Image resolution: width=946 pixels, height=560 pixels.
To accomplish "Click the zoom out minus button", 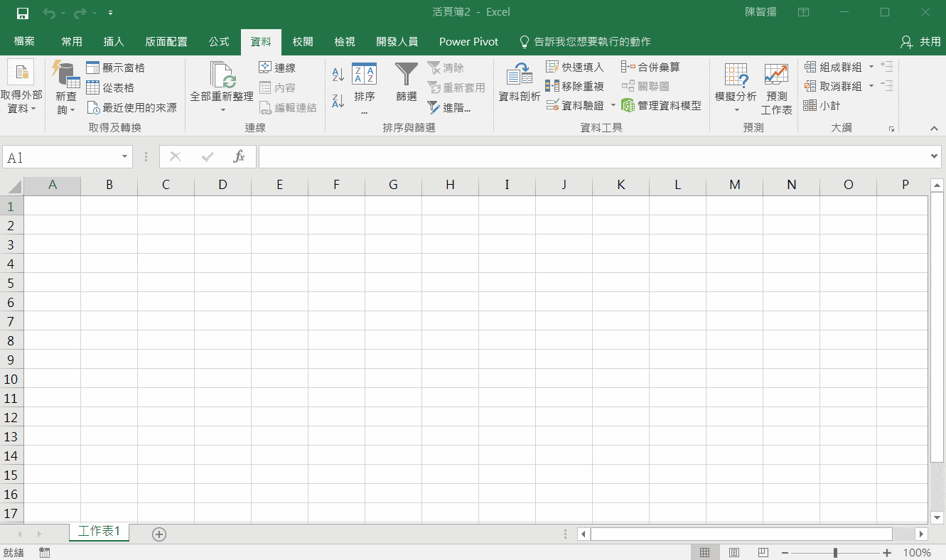I will coord(784,553).
